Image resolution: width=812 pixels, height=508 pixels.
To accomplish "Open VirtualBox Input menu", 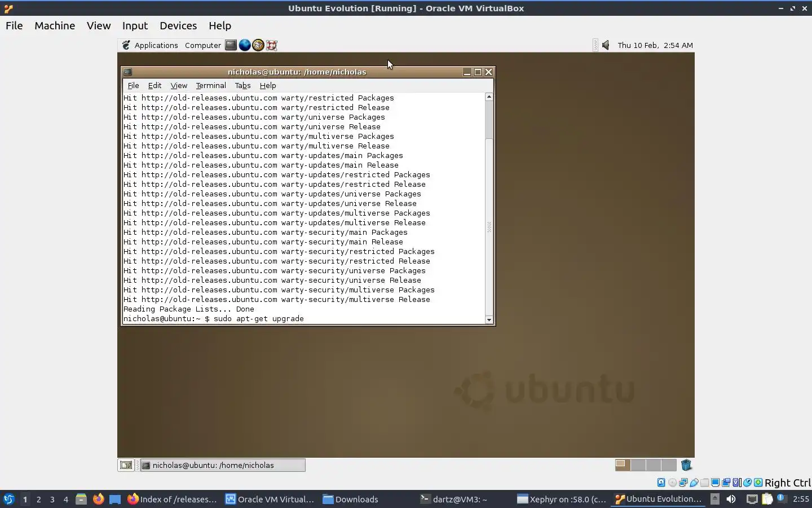I will (x=135, y=25).
